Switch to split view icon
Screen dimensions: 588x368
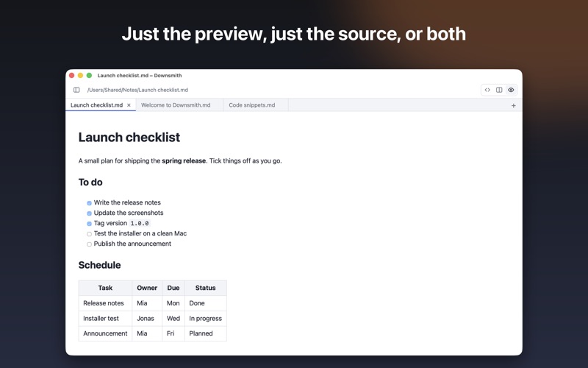tap(499, 90)
